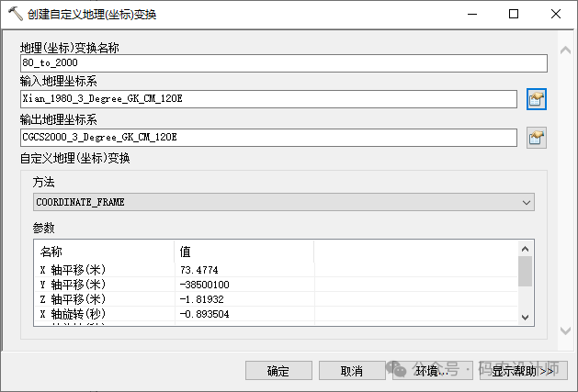Browse for the input geographic coordinate system
This screenshot has width=578, height=392.
pos(537,99)
